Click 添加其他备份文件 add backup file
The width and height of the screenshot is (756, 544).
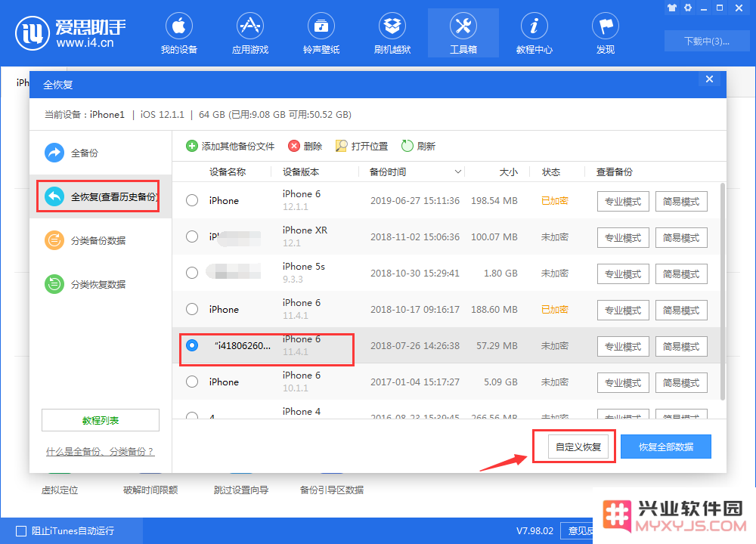[230, 146]
